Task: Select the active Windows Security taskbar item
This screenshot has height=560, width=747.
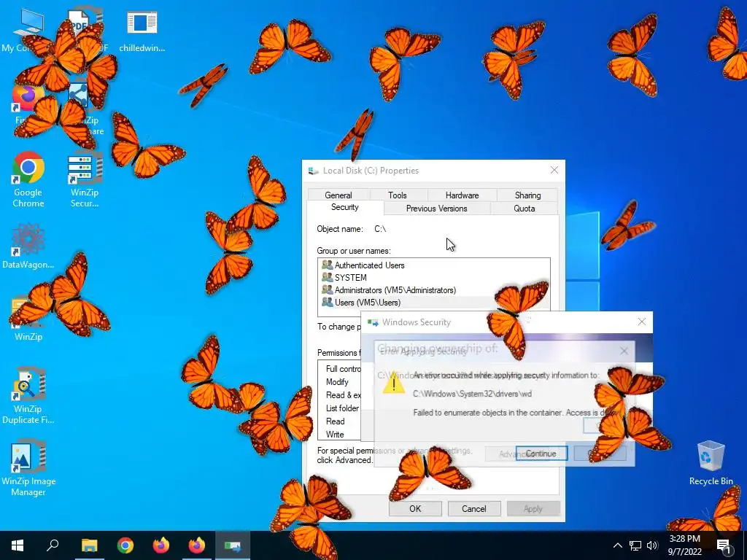Action: [x=233, y=545]
